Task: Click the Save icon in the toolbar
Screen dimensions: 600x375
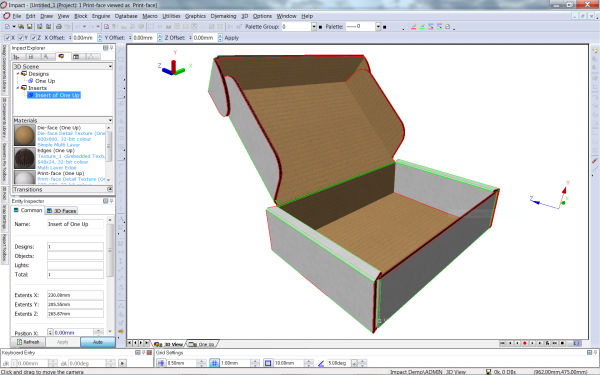Action: 29,27
